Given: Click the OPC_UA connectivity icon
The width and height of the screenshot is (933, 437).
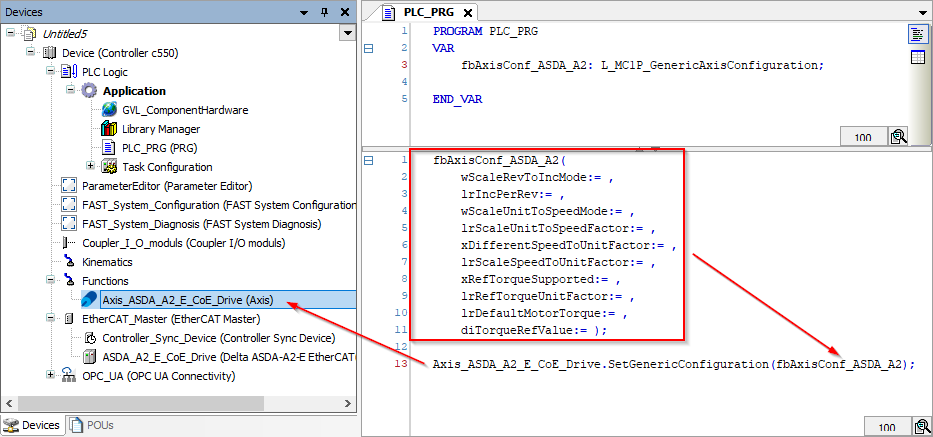Looking at the screenshot, I should (x=70, y=376).
